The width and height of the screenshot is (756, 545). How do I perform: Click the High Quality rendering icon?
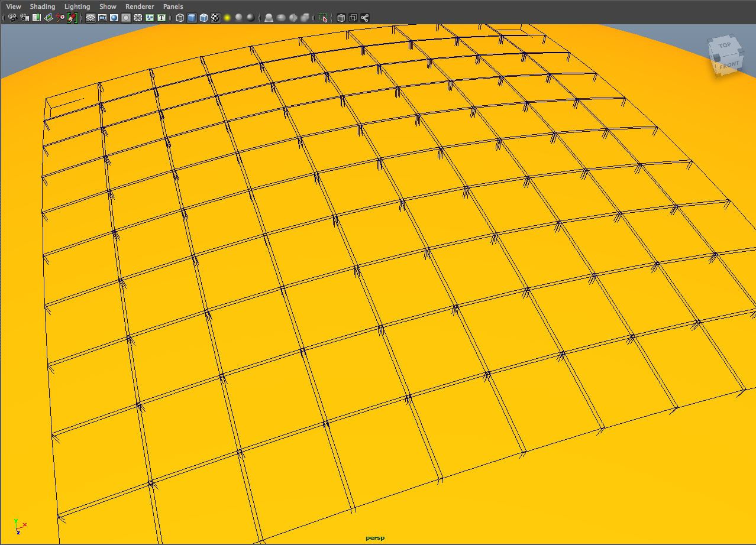(251, 18)
